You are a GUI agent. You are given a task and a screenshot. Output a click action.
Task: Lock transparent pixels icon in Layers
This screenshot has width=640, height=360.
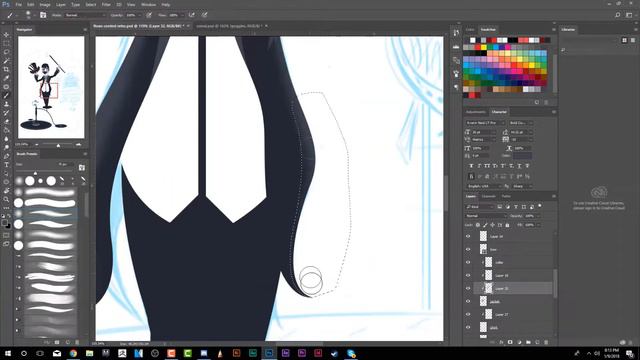[478, 225]
